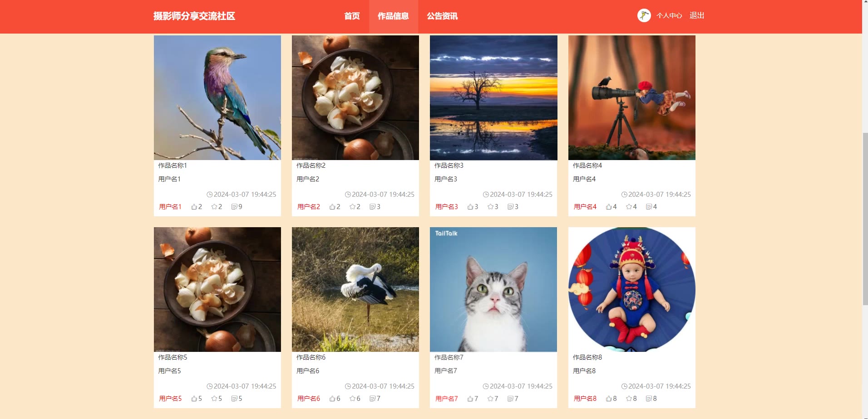The width and height of the screenshot is (868, 419).
Task: Click the thumbs-up icon on 作品名称1
Action: (x=194, y=207)
